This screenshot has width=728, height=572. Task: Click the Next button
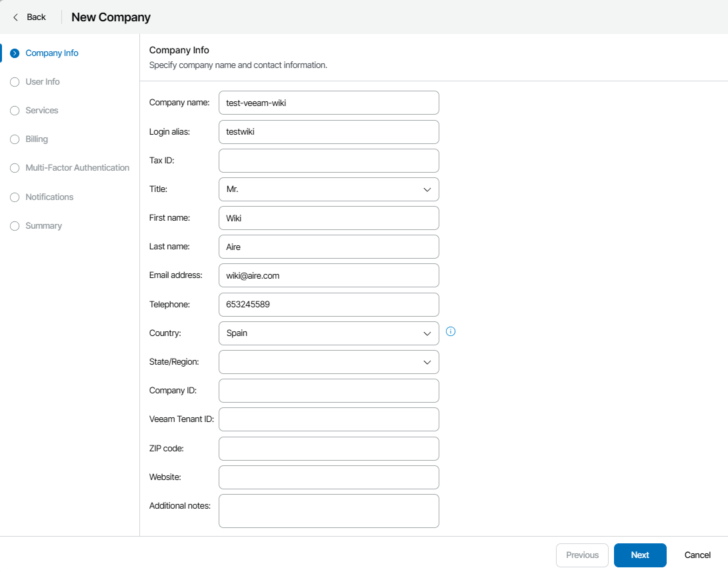(639, 555)
